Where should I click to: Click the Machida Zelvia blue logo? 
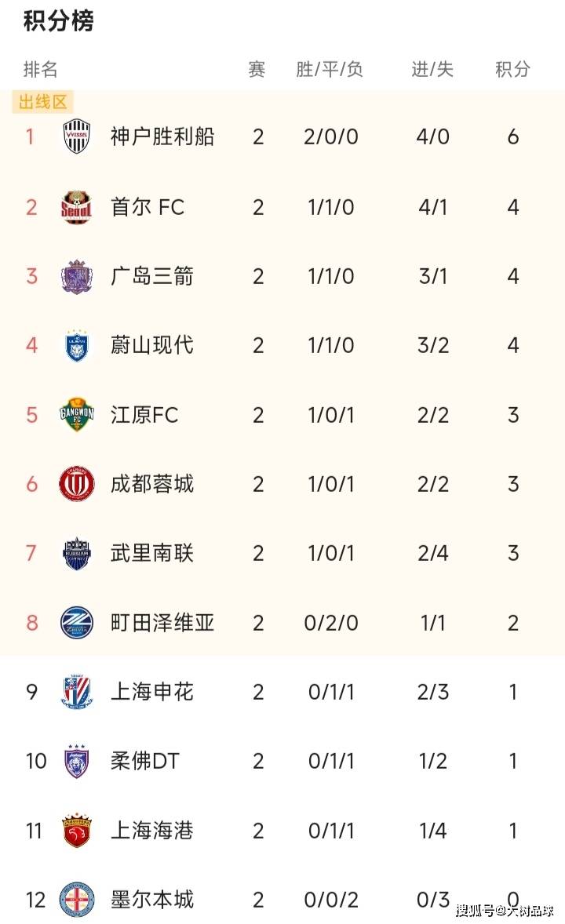pos(76,623)
